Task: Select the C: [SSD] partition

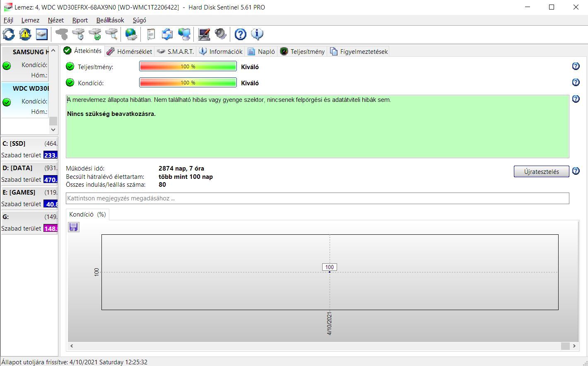Action: tap(29, 149)
